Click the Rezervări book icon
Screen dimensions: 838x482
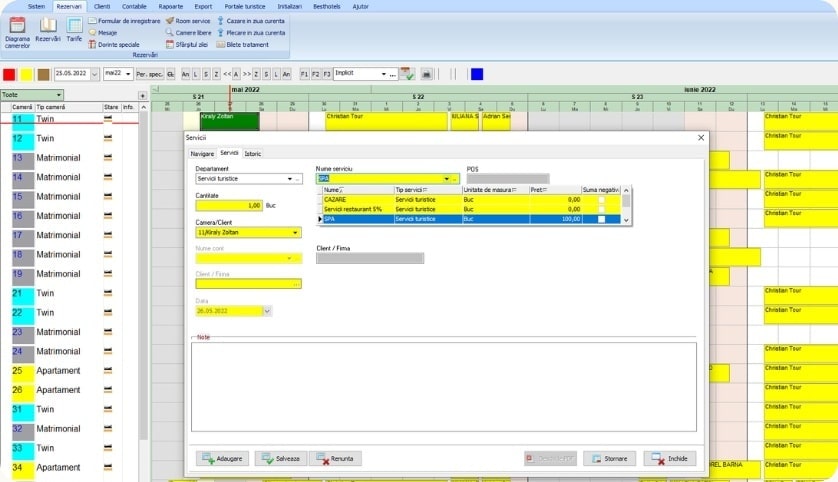pos(47,29)
